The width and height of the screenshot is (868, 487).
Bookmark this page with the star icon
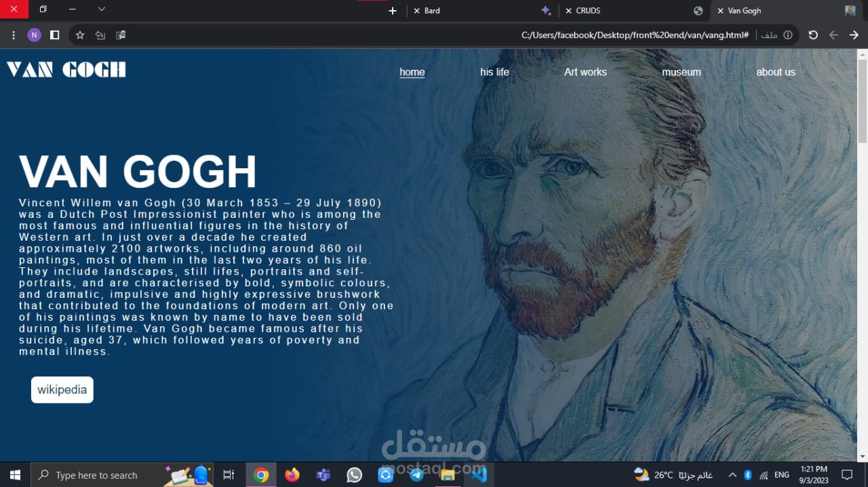click(80, 35)
